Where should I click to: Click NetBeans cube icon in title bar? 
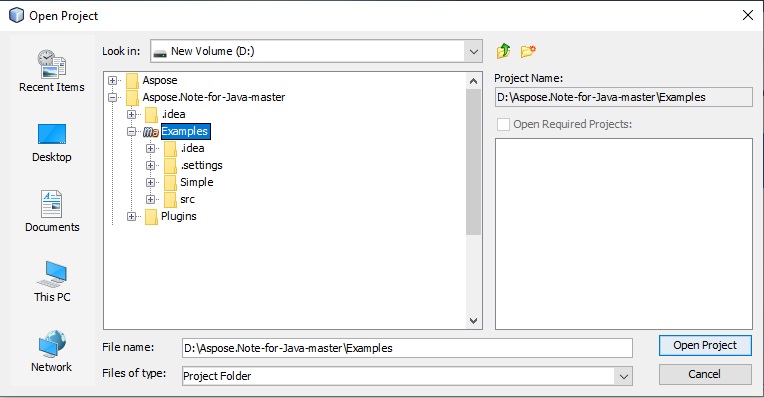pyautogui.click(x=16, y=16)
